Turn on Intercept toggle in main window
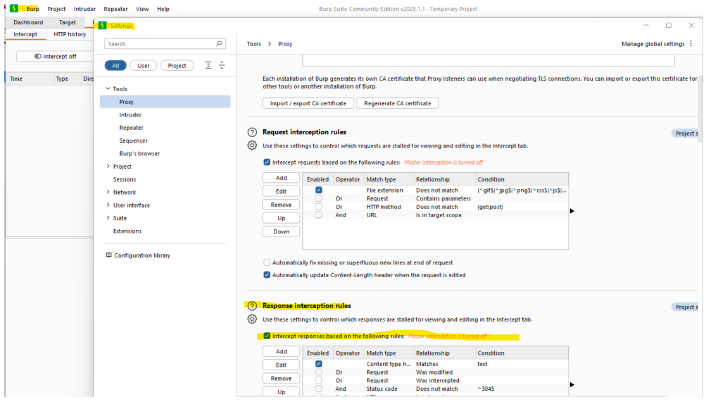 [55, 56]
